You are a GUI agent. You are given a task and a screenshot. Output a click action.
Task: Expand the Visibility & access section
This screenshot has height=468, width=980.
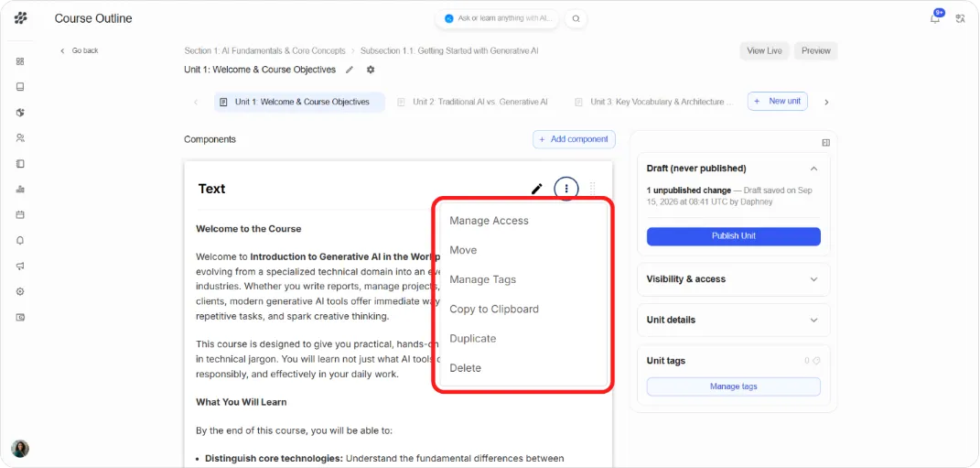pyautogui.click(x=813, y=279)
